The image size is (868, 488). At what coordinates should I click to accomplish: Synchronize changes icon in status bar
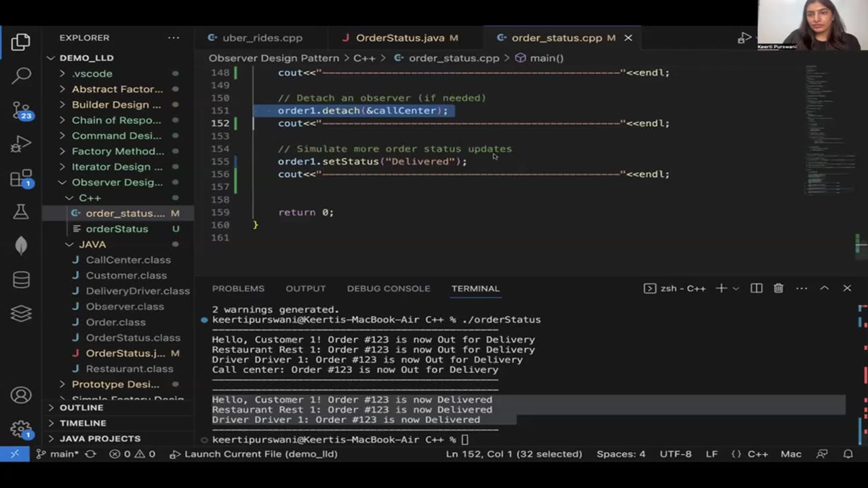[90, 454]
